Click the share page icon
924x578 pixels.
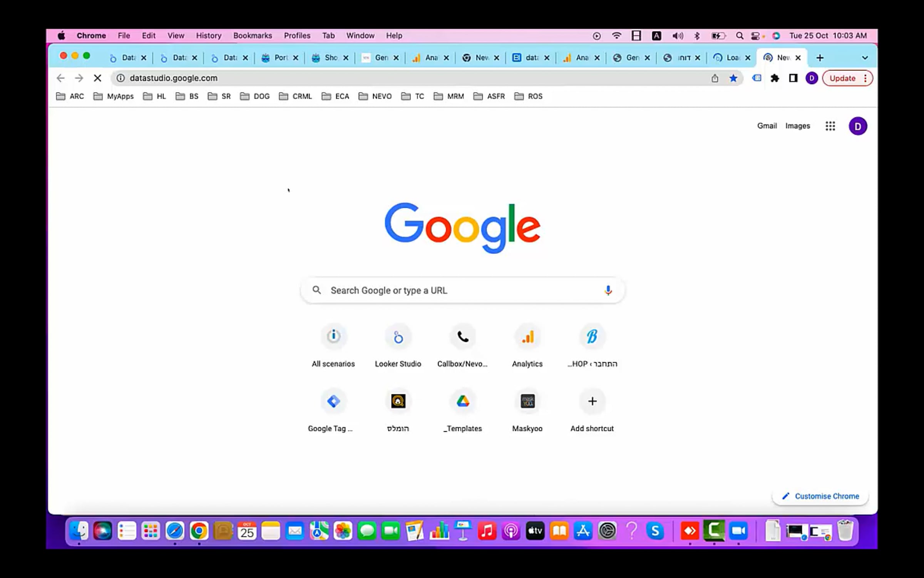pos(715,78)
